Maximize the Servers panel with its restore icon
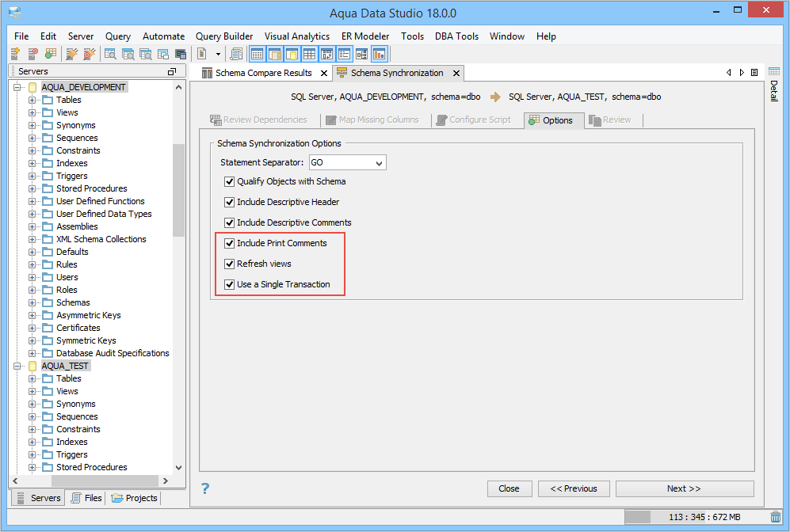 point(172,71)
